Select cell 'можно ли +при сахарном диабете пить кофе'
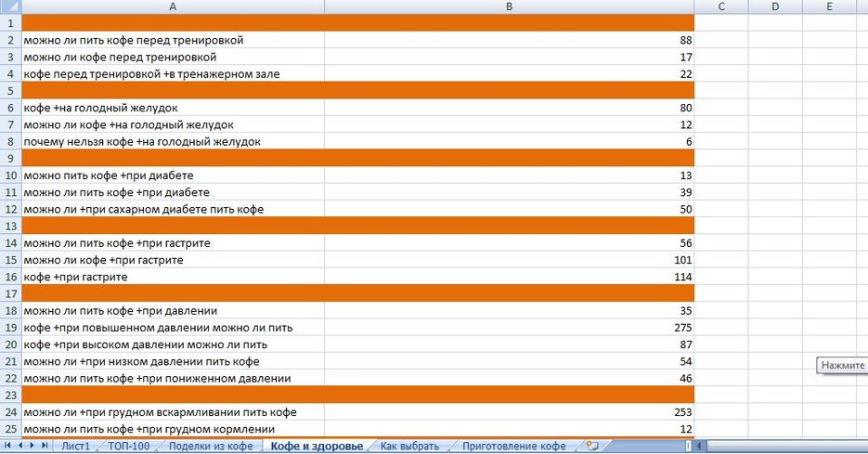 [x=173, y=209]
